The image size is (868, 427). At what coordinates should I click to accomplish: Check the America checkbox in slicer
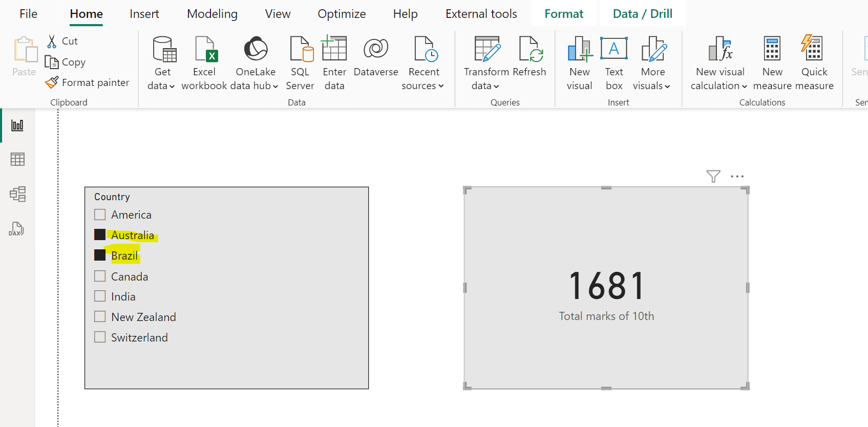[100, 215]
